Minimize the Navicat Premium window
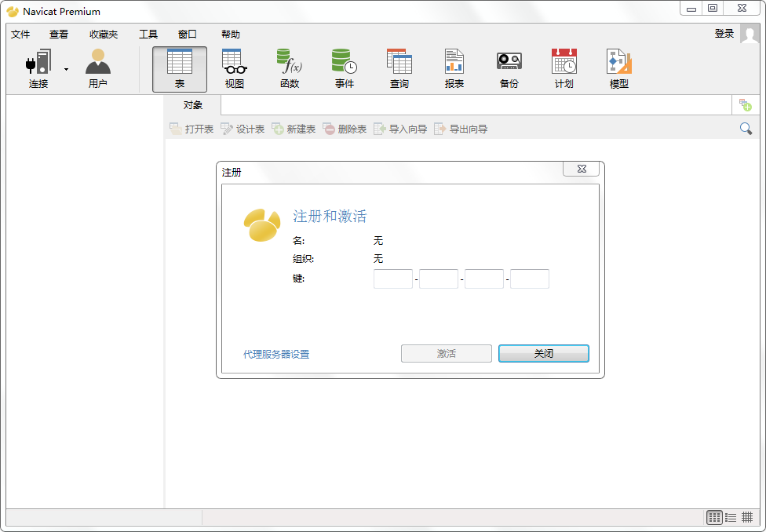The height and width of the screenshot is (532, 766). 691,9
